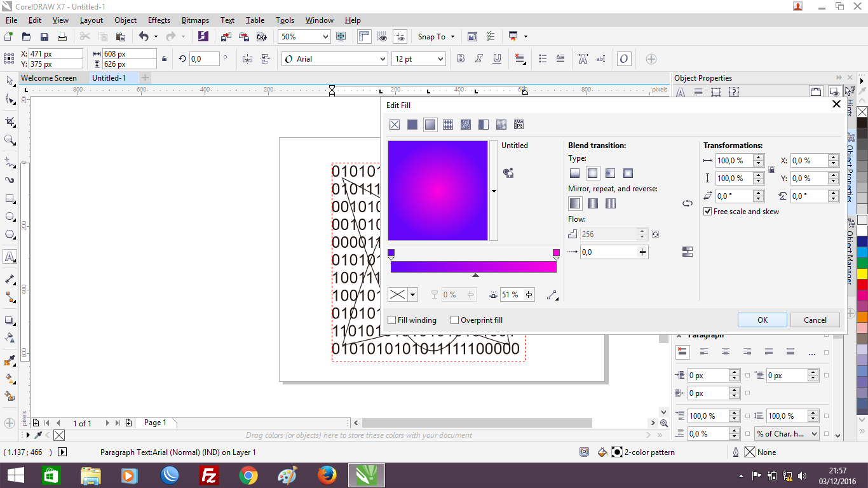Viewport: 868px width, 488px height.
Task: Choose the Uniform fill type icon
Action: click(412, 125)
